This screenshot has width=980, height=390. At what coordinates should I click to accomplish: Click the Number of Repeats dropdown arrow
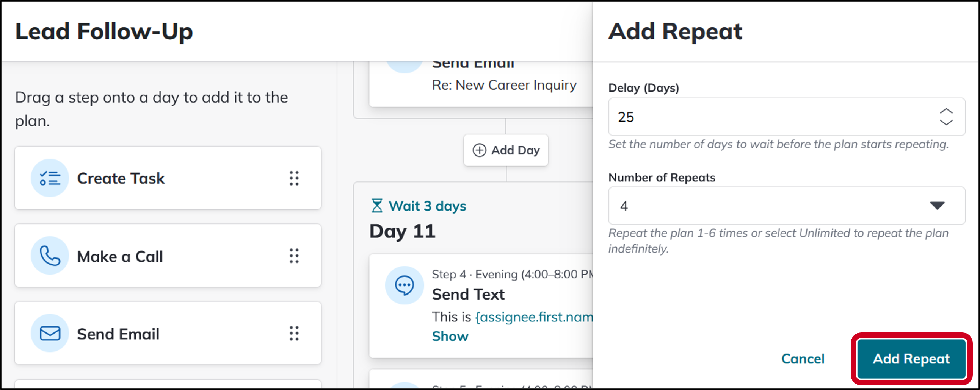[937, 206]
